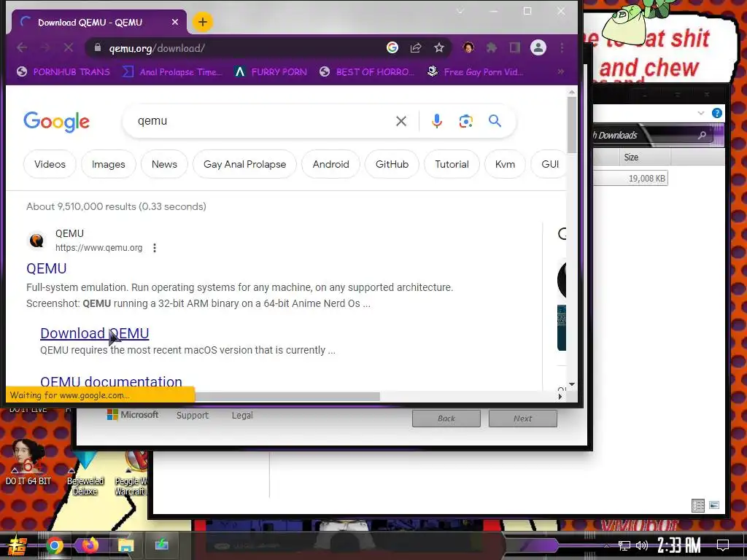The height and width of the screenshot is (560, 747).
Task: Open Chrome from the taskbar
Action: click(54, 545)
